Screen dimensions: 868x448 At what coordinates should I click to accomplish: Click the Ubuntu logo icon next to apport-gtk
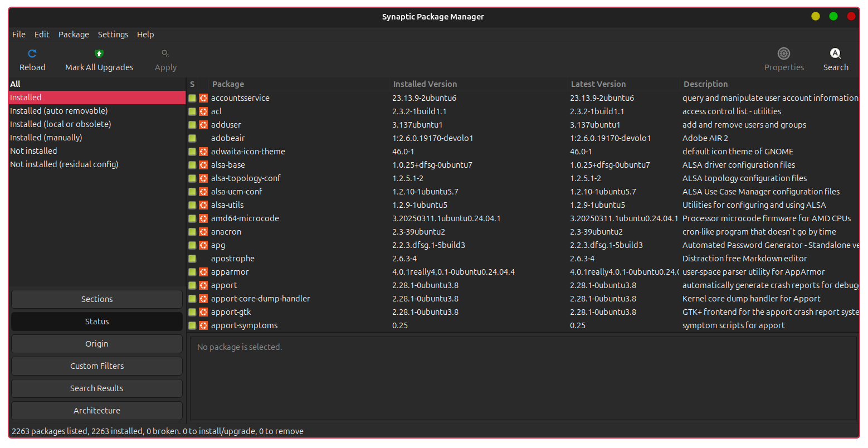coord(203,312)
